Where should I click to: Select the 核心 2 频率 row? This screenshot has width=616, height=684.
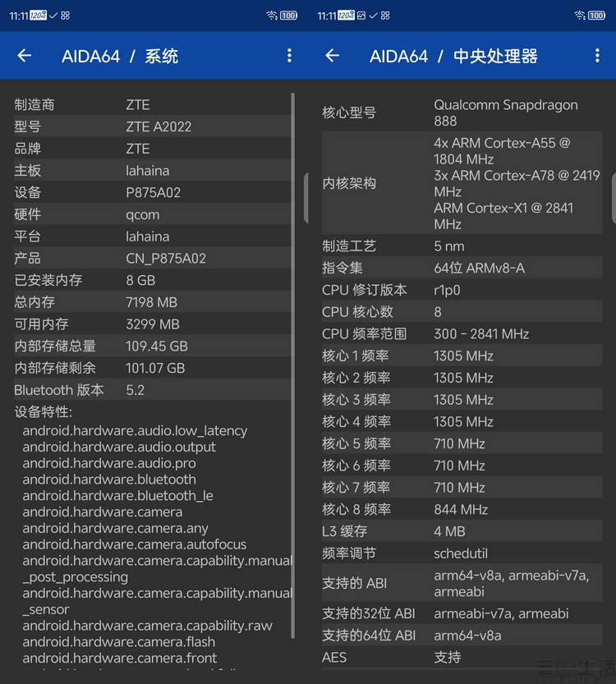[462, 378]
